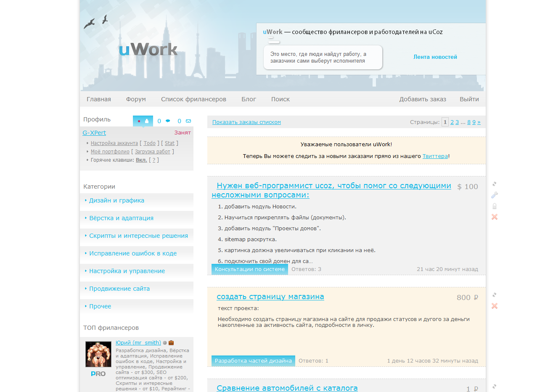Open the 'Лента новостей' link
The image size is (553, 392).
(435, 57)
